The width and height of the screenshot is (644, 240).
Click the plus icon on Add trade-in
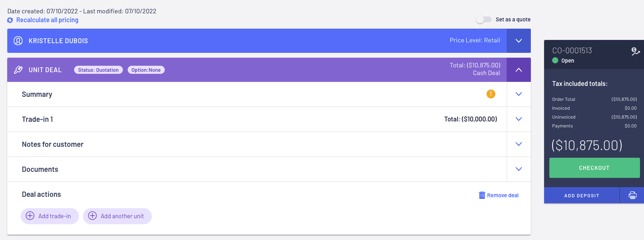[x=30, y=216]
